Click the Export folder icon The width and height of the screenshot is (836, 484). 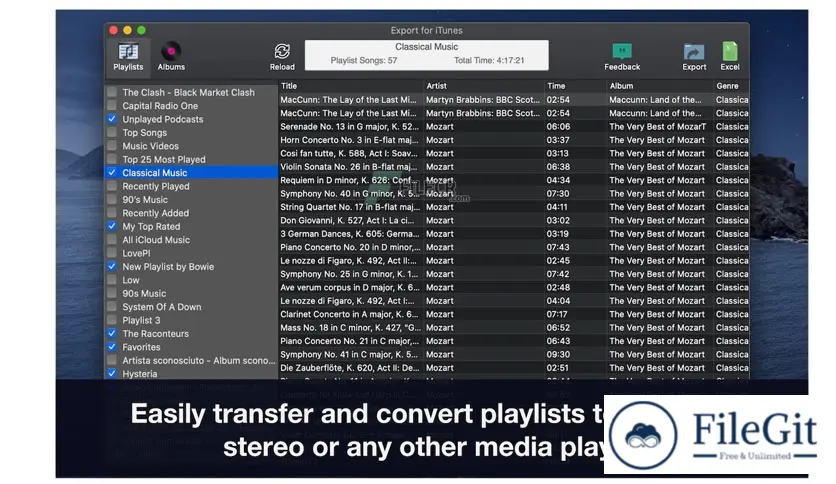click(x=694, y=52)
